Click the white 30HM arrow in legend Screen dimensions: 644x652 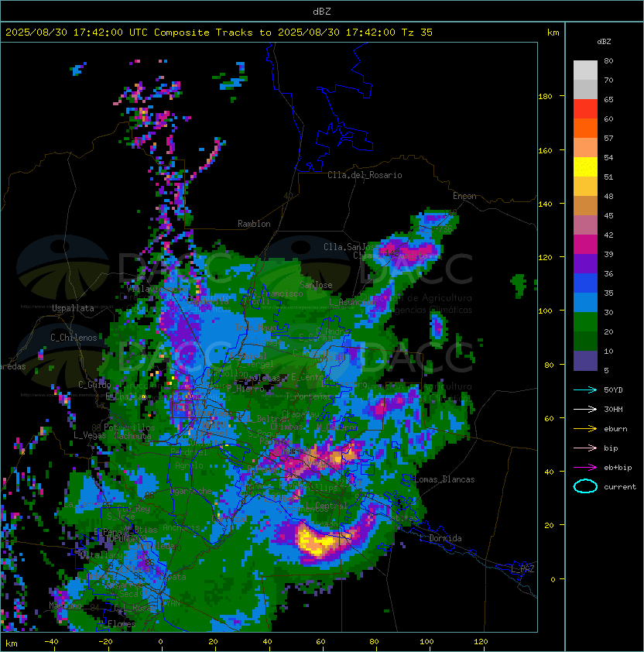[x=585, y=410]
